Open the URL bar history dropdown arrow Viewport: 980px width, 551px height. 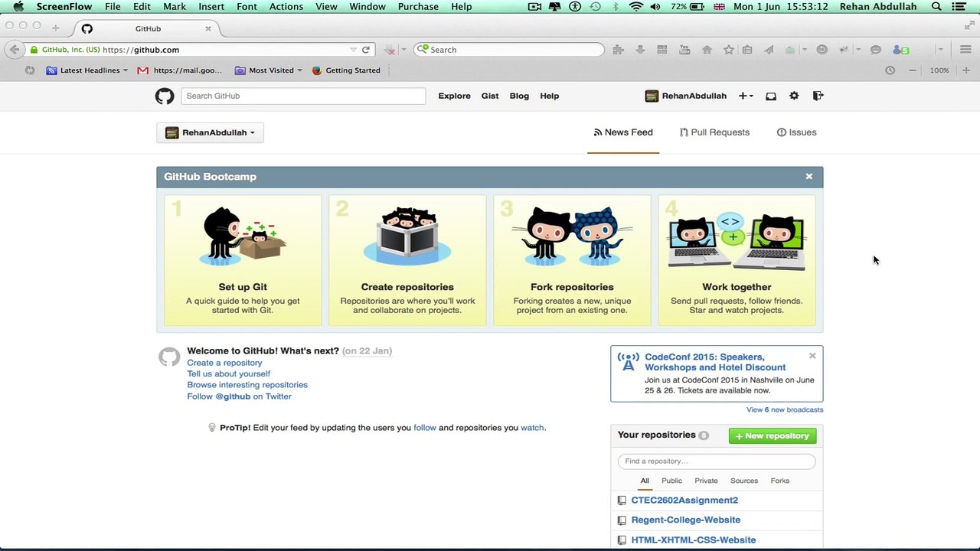(x=353, y=50)
